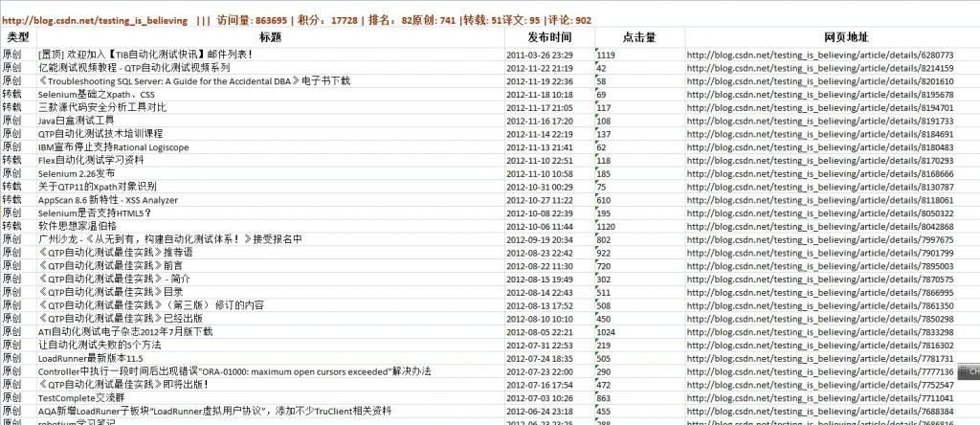The image size is (980, 425).
Task: Select the QTP自动化测试最佳实践 推荐语 cell
Action: pyautogui.click(x=271, y=253)
